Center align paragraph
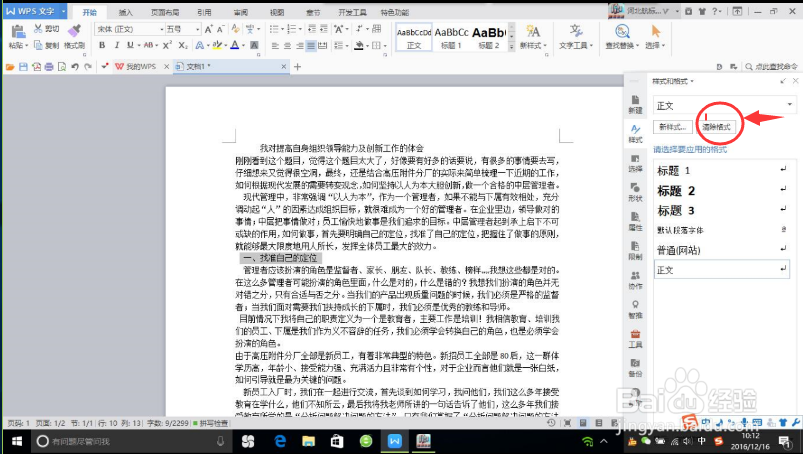 pyautogui.click(x=287, y=46)
